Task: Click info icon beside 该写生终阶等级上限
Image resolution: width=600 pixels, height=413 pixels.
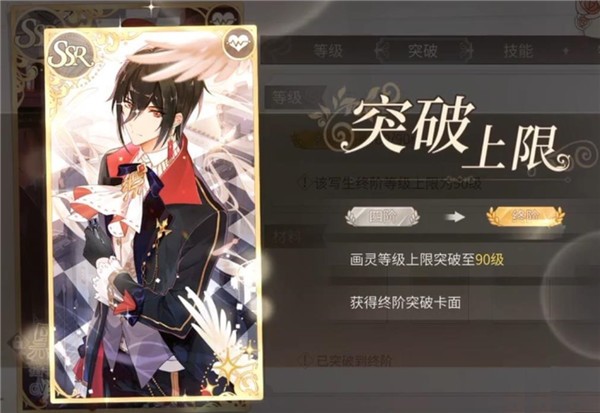Action: (306, 183)
